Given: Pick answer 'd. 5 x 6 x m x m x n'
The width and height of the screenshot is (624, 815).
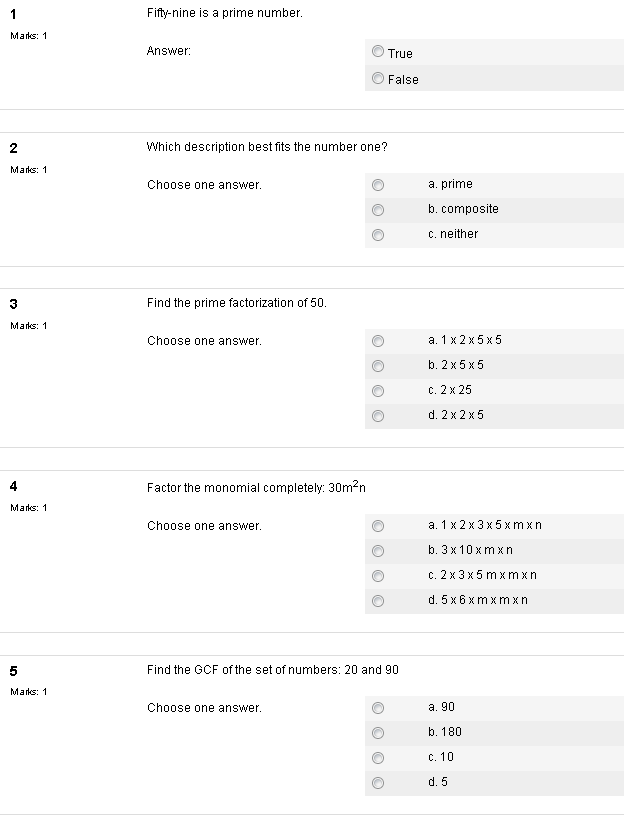Looking at the screenshot, I should 378,600.
